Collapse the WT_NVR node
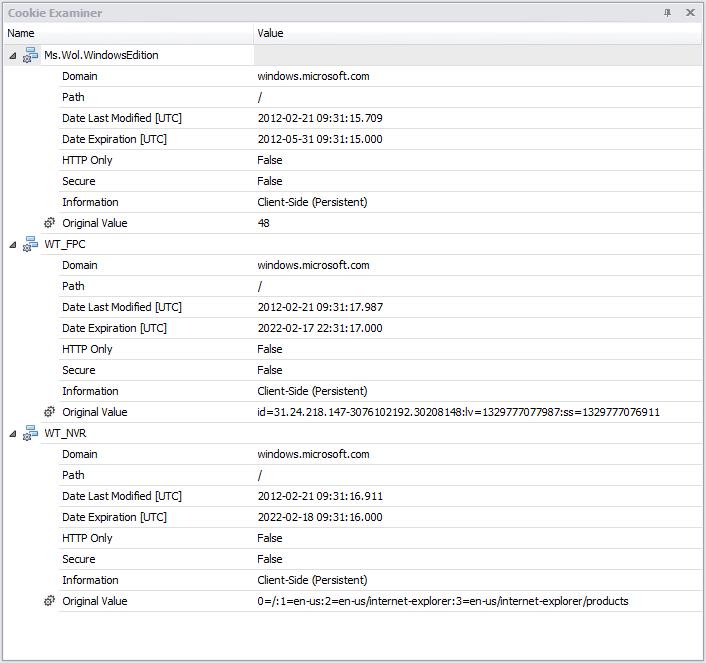This screenshot has height=663, width=706. pos(13,434)
